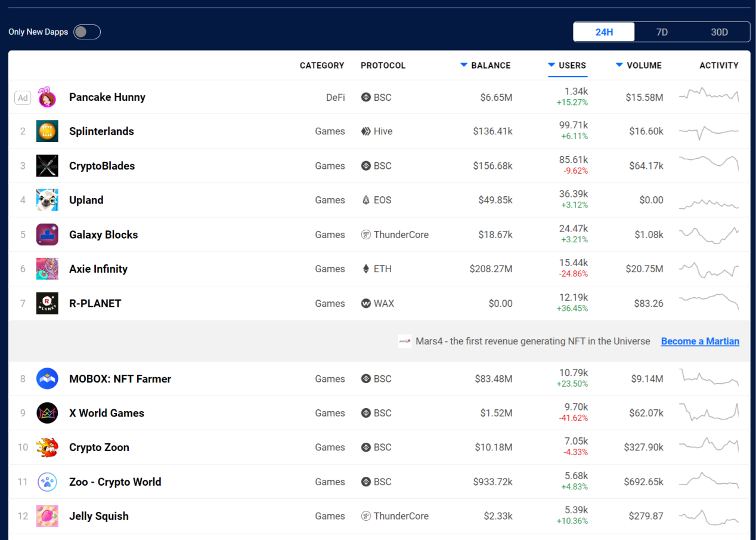This screenshot has width=756, height=540.
Task: Open the Pancake Hunny dapp icon
Action: pos(47,97)
